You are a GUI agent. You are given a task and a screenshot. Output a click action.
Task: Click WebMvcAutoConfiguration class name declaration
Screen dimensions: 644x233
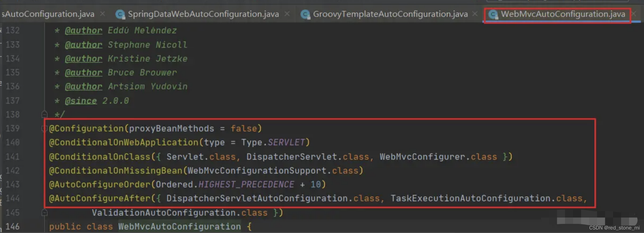[x=180, y=227]
